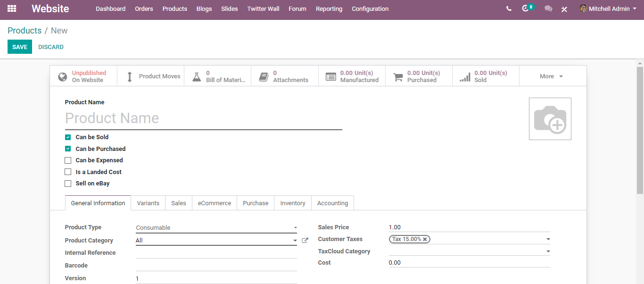This screenshot has width=644, height=284.
Task: Focus the Product Name input field
Action: (x=203, y=118)
